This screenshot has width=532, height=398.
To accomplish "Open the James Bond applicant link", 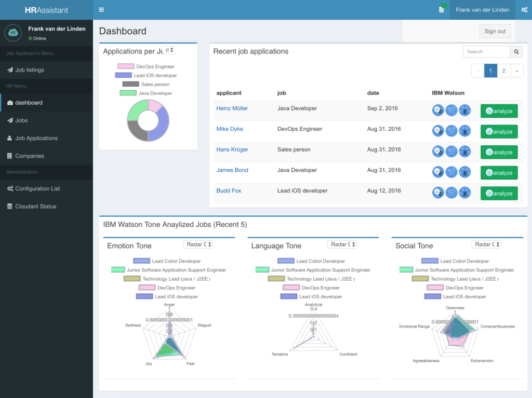I will click(232, 170).
